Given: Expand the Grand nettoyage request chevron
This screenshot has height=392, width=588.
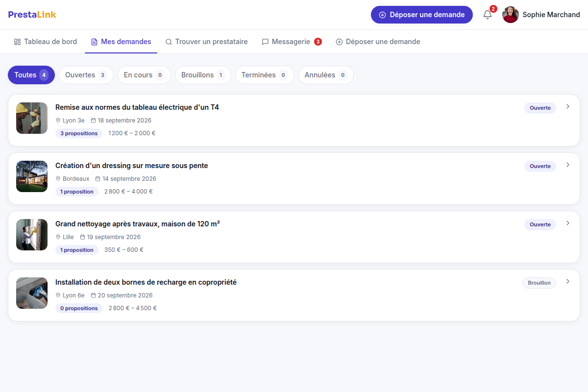Looking at the screenshot, I should pos(568,223).
